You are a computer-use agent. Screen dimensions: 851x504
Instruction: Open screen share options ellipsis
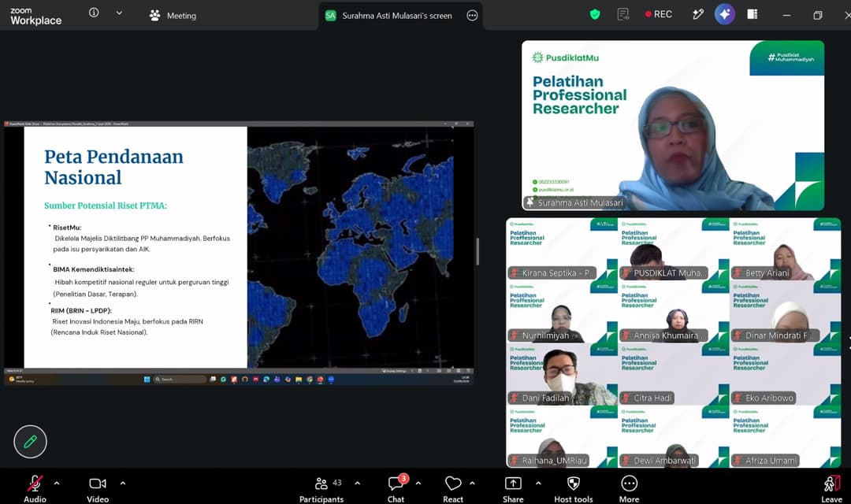472,16
